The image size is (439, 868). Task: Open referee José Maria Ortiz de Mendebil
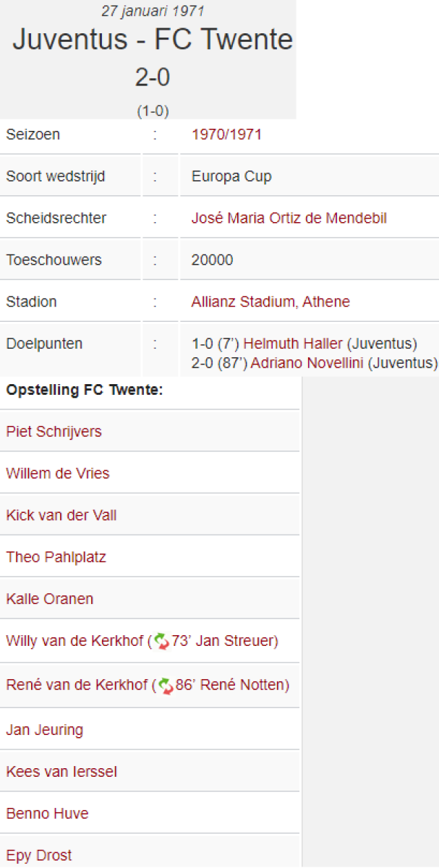289,218
